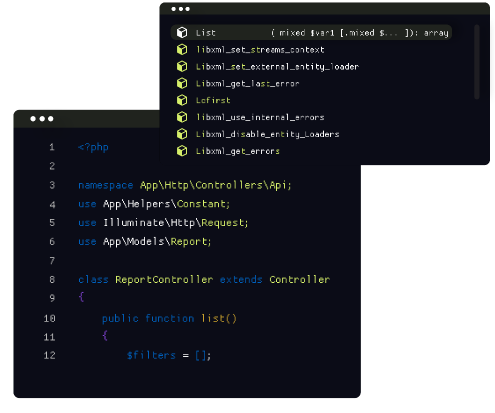Screen dimensions: 495x413
Task: Click line number 2 in the gutter
Action: pyautogui.click(x=52, y=166)
